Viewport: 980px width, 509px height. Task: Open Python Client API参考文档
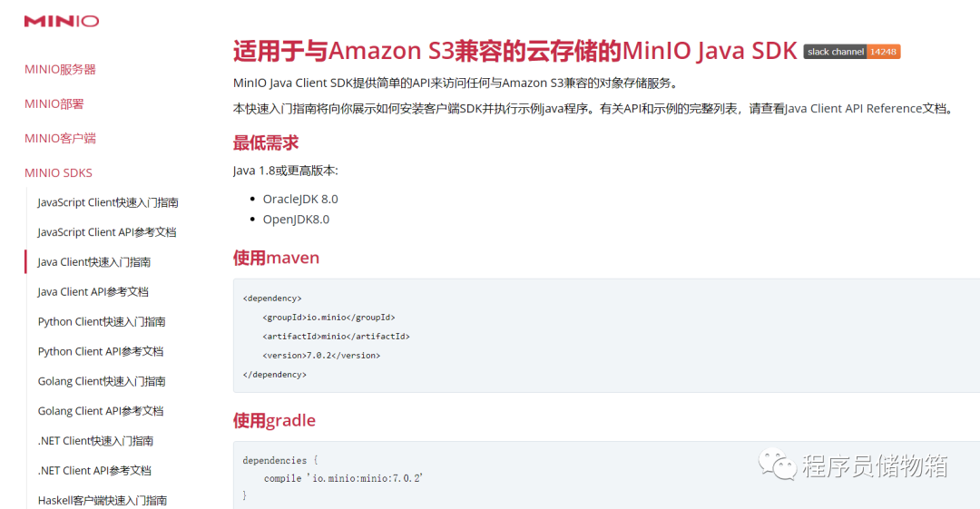(100, 351)
